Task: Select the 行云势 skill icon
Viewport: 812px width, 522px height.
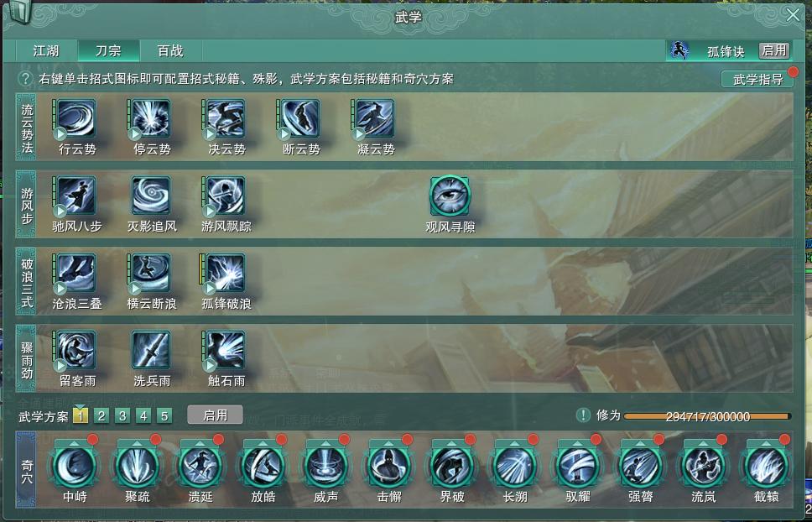Action: [x=76, y=118]
